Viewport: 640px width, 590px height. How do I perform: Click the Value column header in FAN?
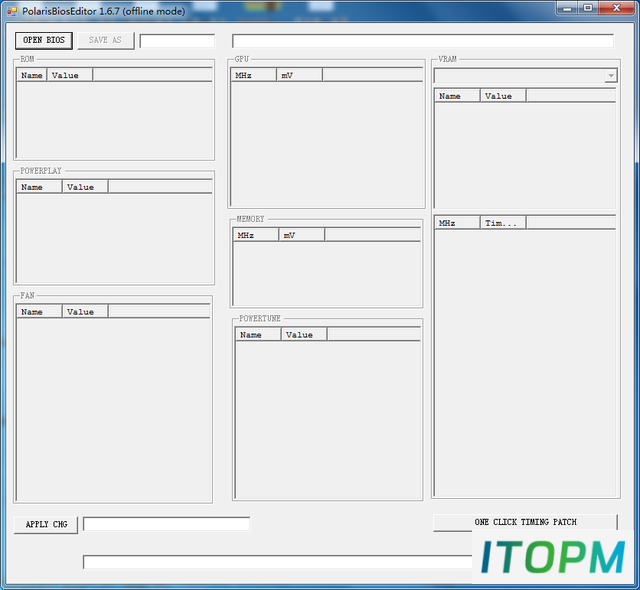tap(85, 312)
